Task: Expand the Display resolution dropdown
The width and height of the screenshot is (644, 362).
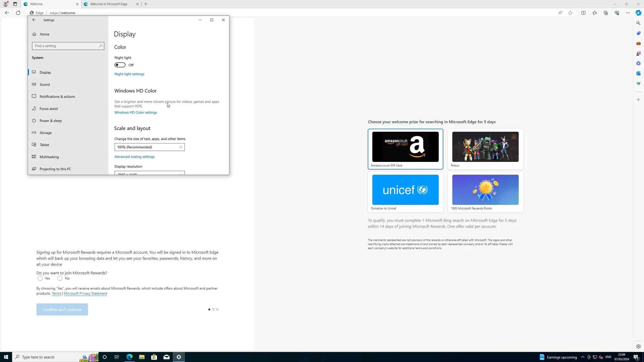Action: (149, 173)
